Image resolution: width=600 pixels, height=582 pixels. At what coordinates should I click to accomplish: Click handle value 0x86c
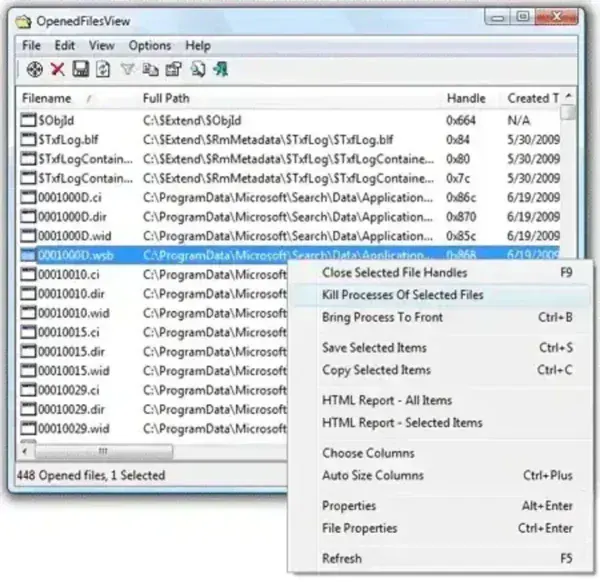click(x=461, y=197)
